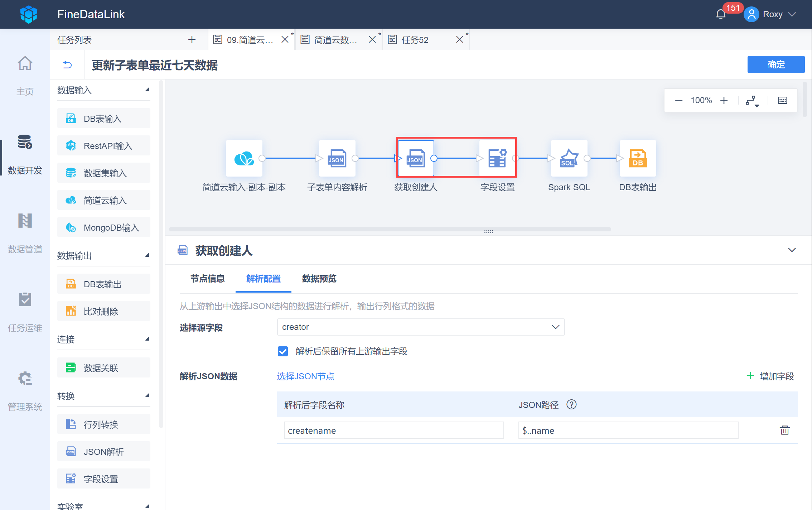Screen dimensions: 812x510
Task: Select 比对删除 component
Action: [104, 311]
